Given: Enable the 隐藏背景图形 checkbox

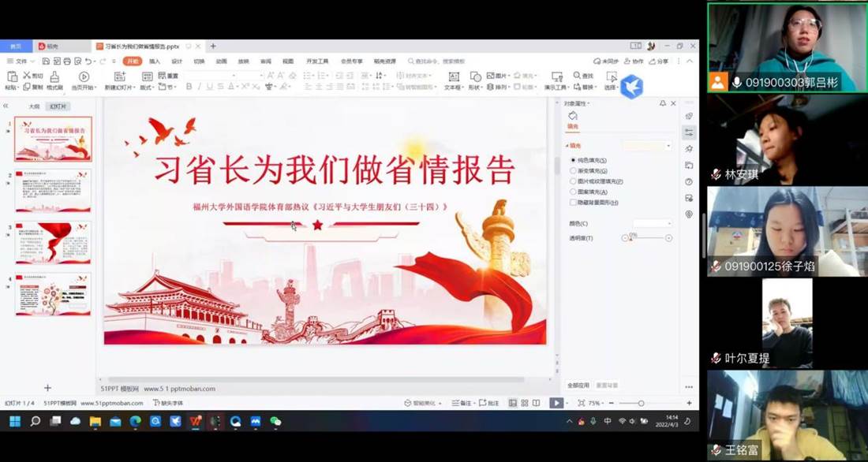Looking at the screenshot, I should (x=574, y=203).
